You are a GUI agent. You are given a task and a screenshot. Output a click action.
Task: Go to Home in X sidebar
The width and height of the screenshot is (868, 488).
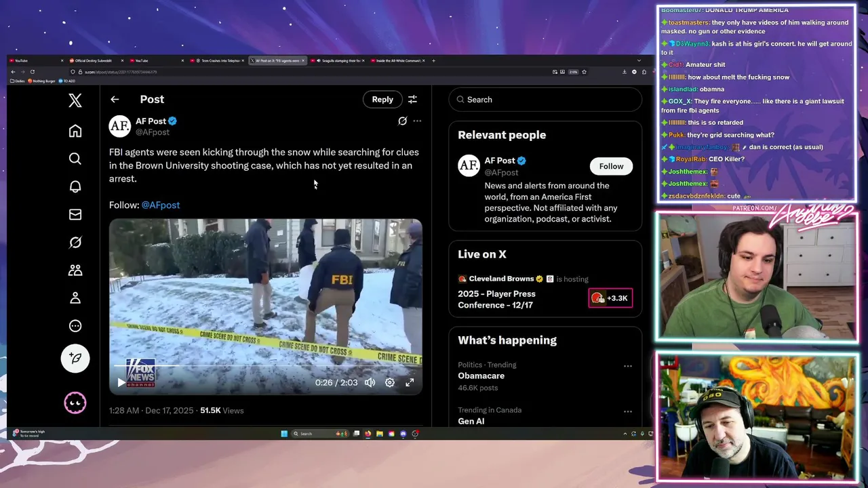(x=75, y=131)
